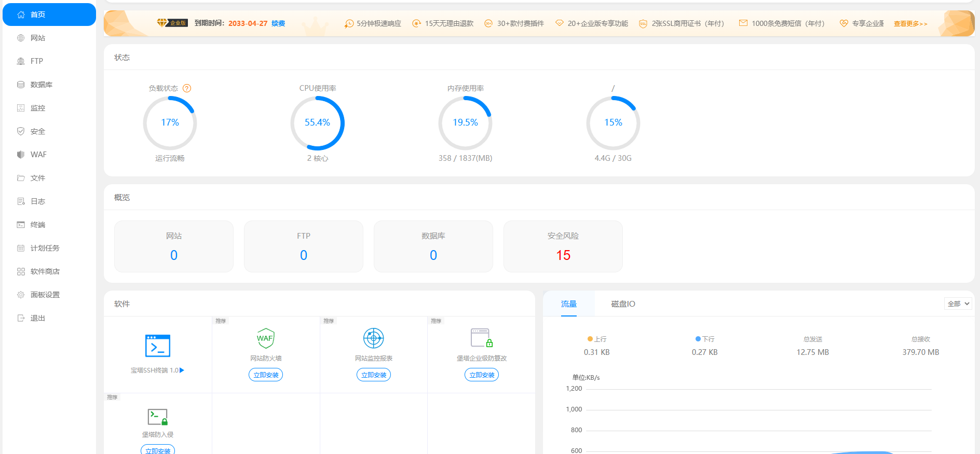Viewport: 980px width, 454px height.
Task: Open the 宝塔SSH终端 software icon
Action: [x=158, y=346]
